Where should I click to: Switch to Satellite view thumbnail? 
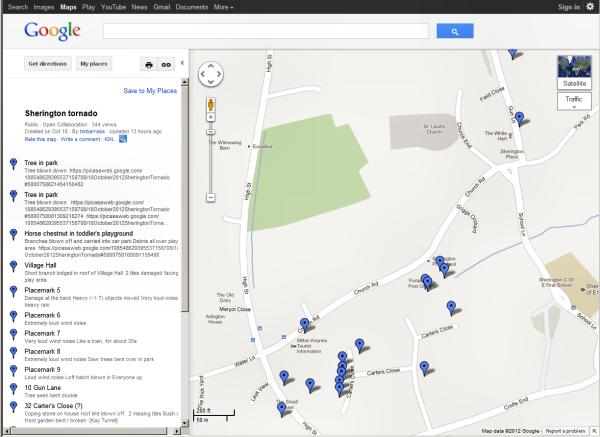(574, 72)
